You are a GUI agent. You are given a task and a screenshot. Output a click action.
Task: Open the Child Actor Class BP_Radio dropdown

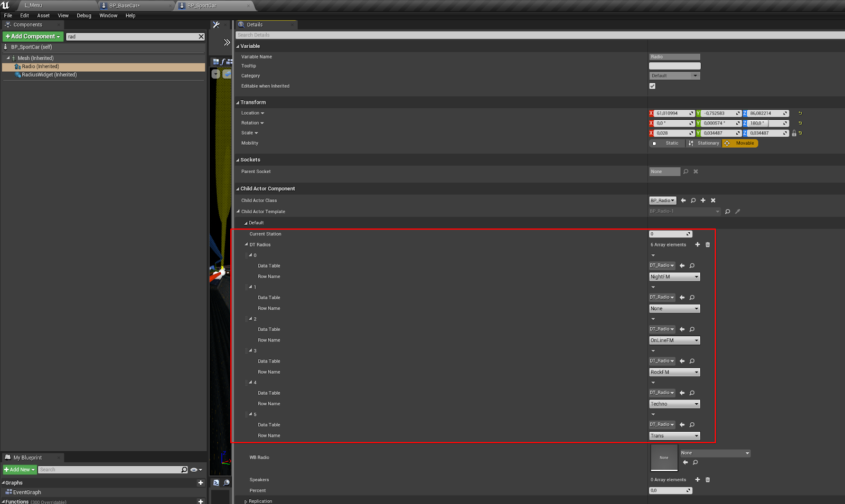click(x=663, y=201)
